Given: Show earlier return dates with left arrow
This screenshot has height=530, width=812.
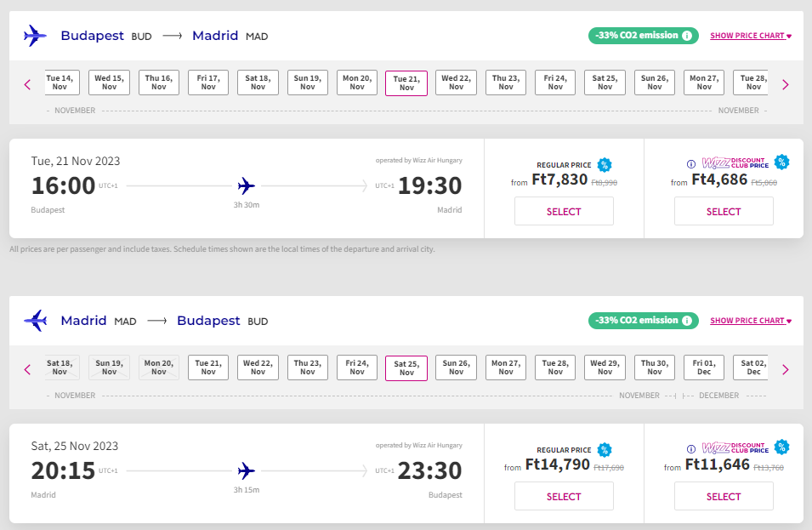Looking at the screenshot, I should click(27, 369).
